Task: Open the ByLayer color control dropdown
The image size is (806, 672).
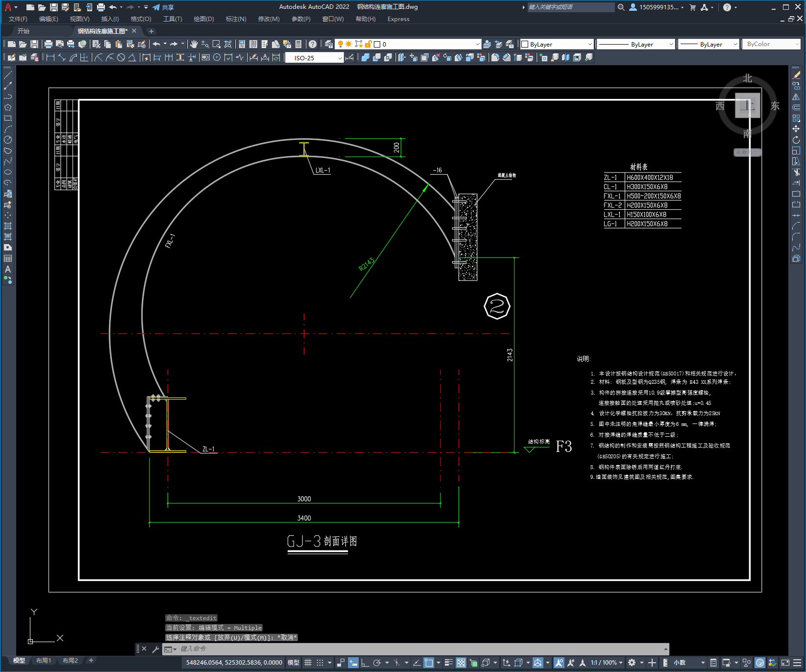Action: 557,44
